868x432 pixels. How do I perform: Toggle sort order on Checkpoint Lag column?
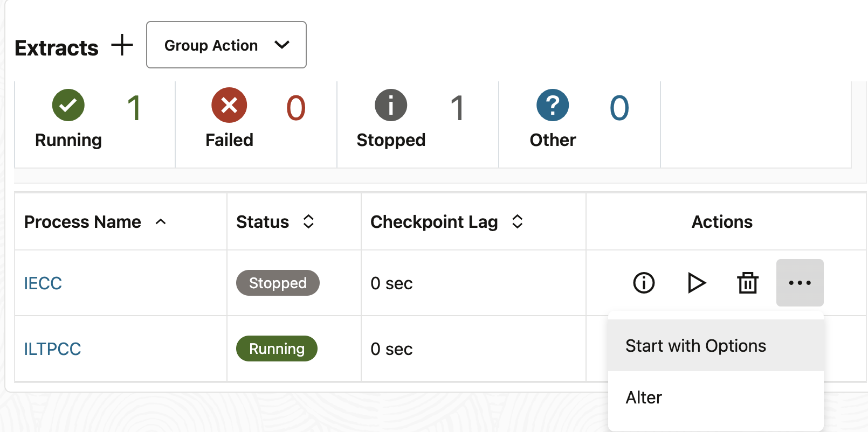517,221
